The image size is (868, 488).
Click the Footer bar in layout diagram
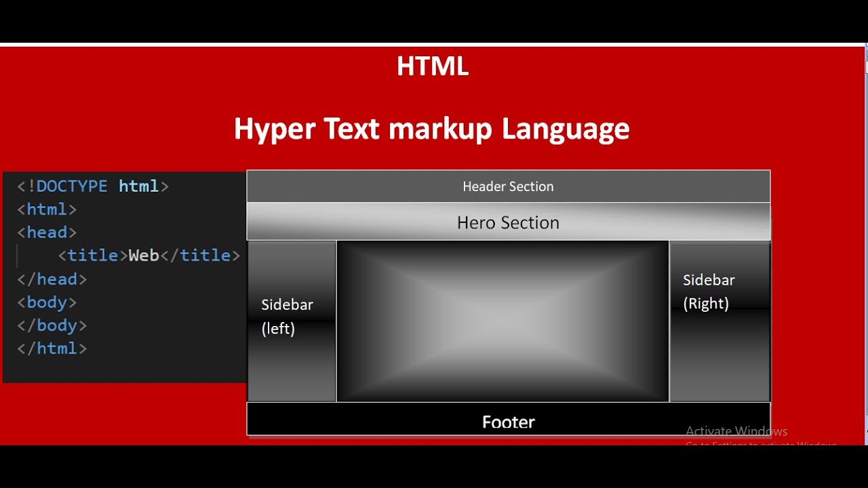[509, 419]
